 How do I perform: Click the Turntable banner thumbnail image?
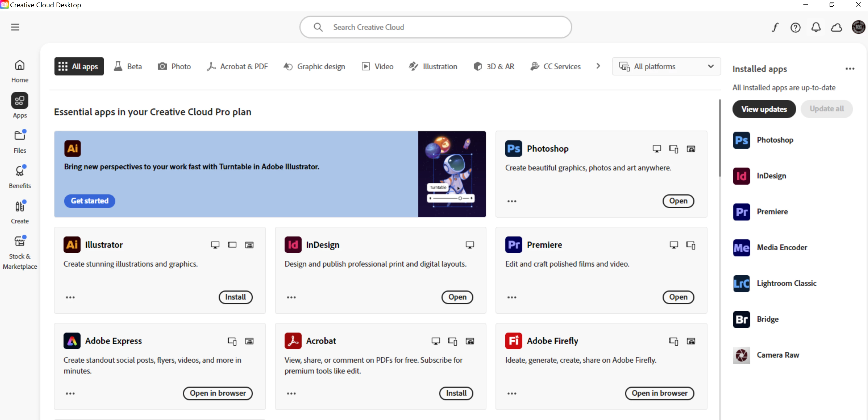452,174
